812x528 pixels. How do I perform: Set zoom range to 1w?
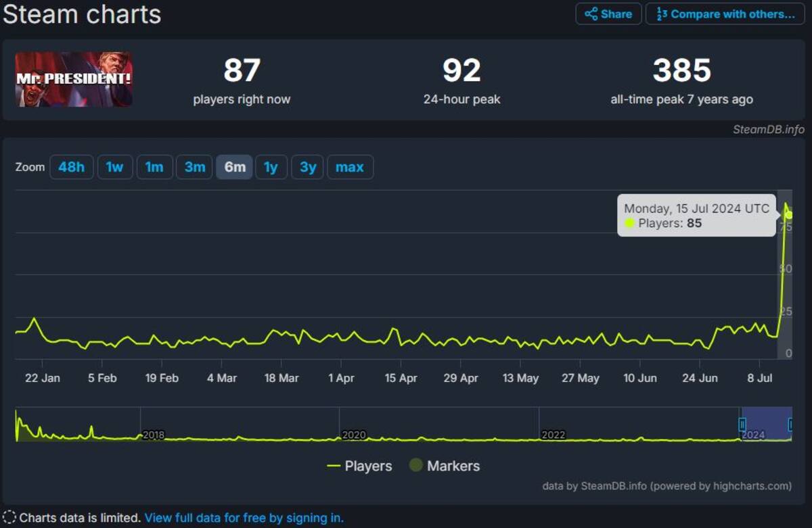(114, 167)
